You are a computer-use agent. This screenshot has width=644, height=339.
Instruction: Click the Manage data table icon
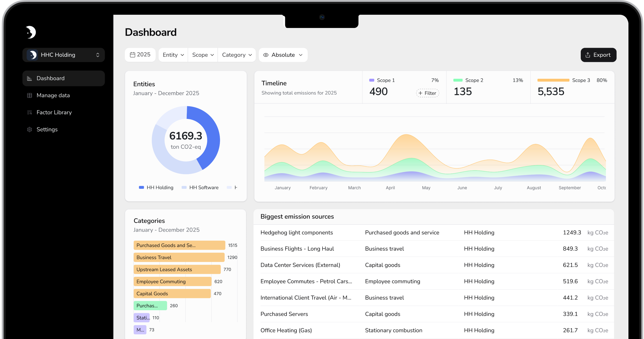29,95
